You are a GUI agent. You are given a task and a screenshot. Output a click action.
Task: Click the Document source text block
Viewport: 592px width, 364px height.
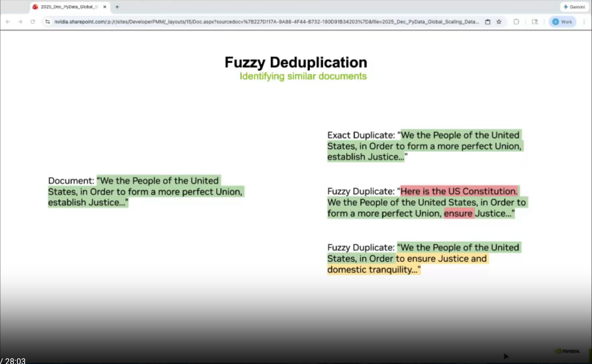145,191
